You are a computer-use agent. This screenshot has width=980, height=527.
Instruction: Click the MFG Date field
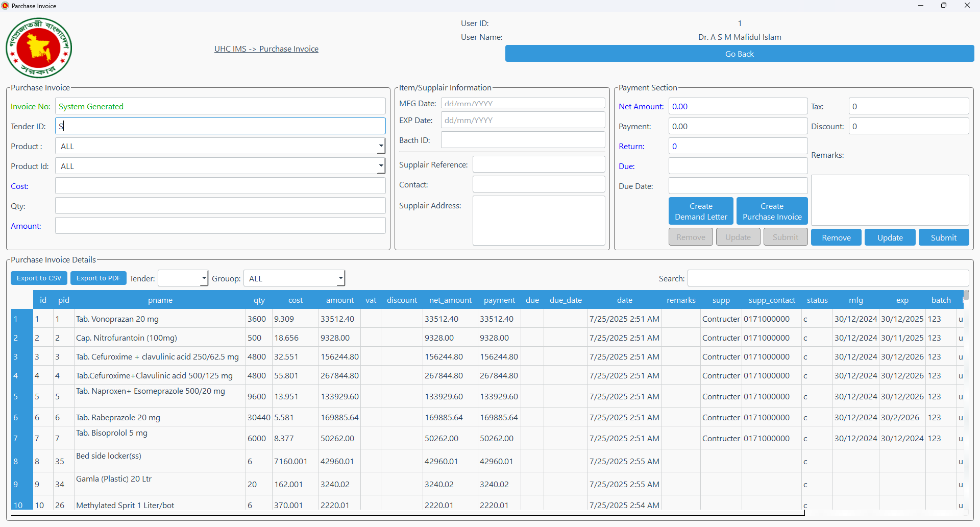click(x=522, y=104)
